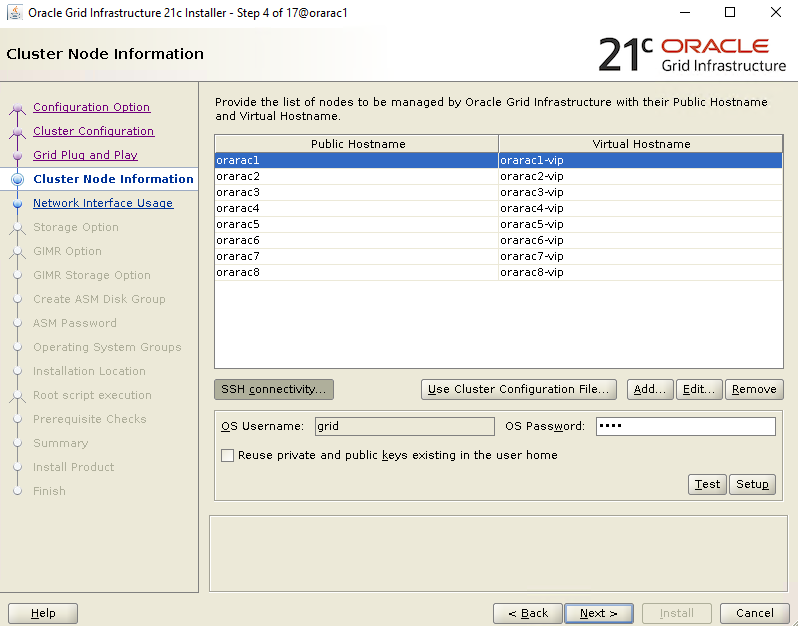Viewport: 798px width, 626px height.
Task: Click the Finish step
Action: (49, 491)
